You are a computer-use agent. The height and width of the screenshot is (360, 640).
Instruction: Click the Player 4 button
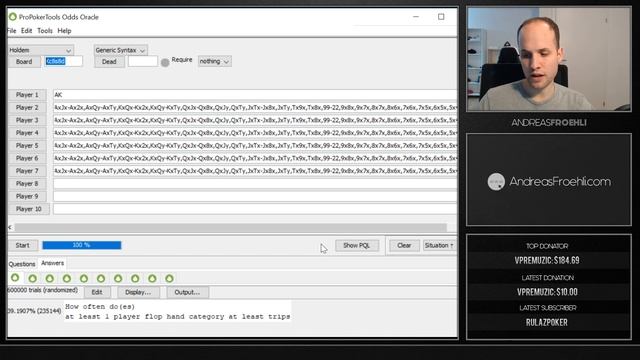pyautogui.click(x=27, y=133)
